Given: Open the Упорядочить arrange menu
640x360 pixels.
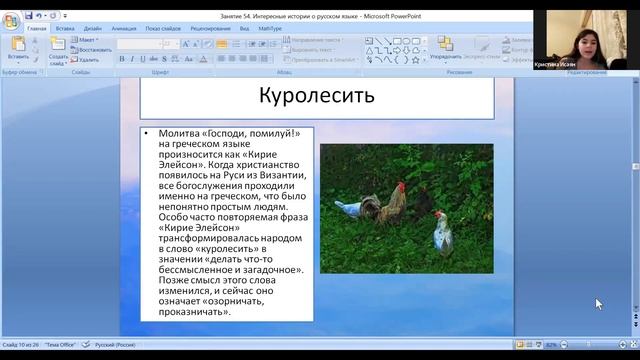Looking at the screenshot, I should click(445, 49).
